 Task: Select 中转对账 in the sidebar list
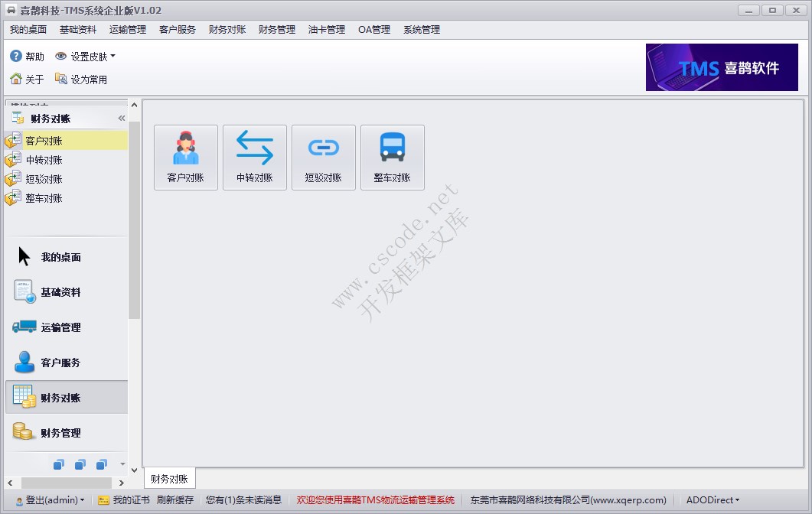point(66,159)
